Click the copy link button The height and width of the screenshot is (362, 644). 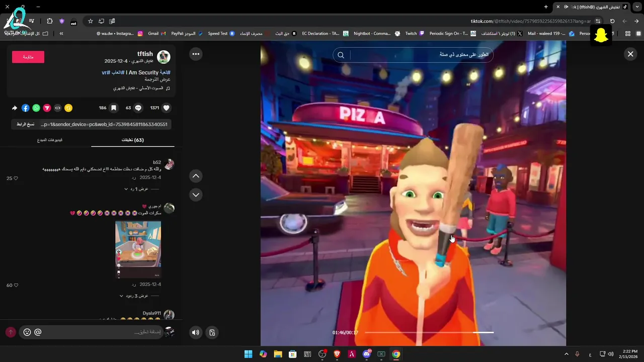25,124
